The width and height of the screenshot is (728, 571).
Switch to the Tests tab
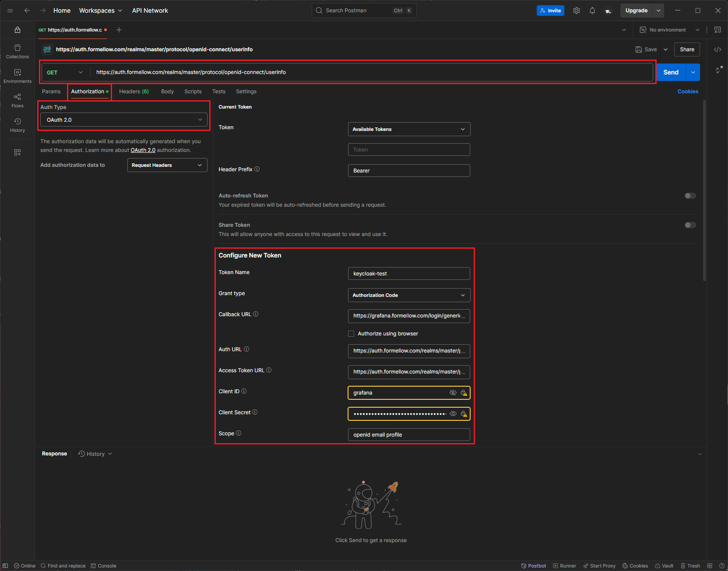tap(219, 92)
